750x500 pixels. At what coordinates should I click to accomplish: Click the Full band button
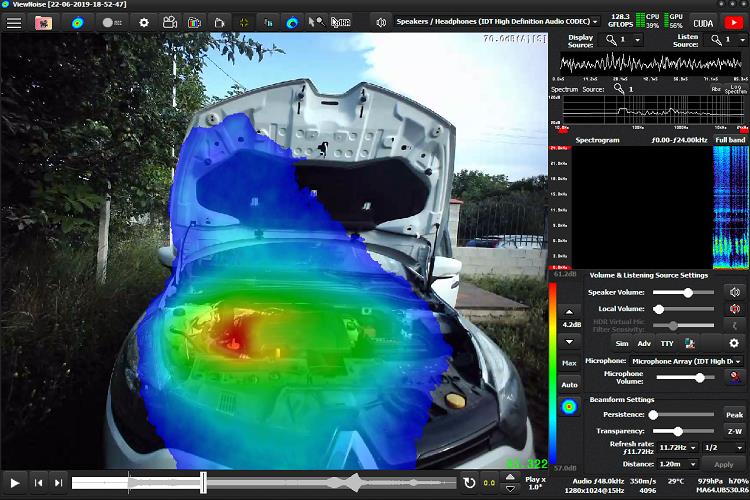point(730,140)
